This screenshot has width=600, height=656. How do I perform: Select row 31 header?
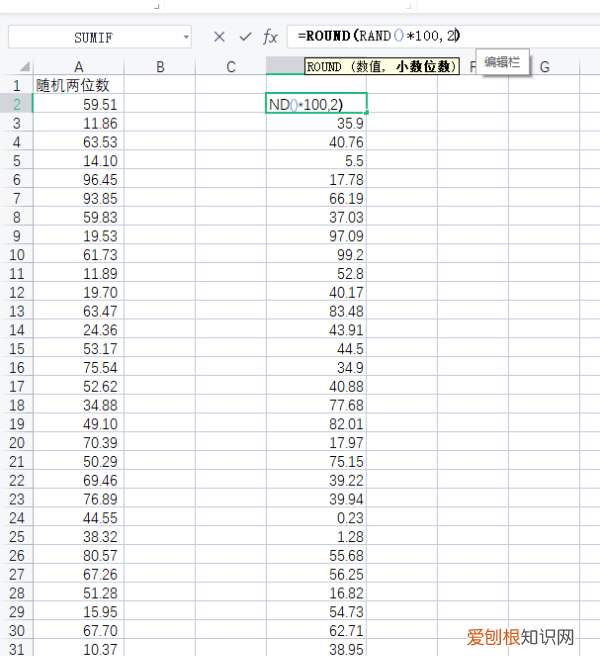tap(16, 649)
